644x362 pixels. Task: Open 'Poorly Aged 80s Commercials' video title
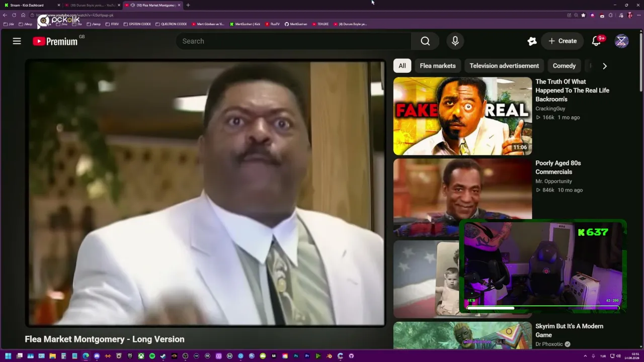(558, 167)
